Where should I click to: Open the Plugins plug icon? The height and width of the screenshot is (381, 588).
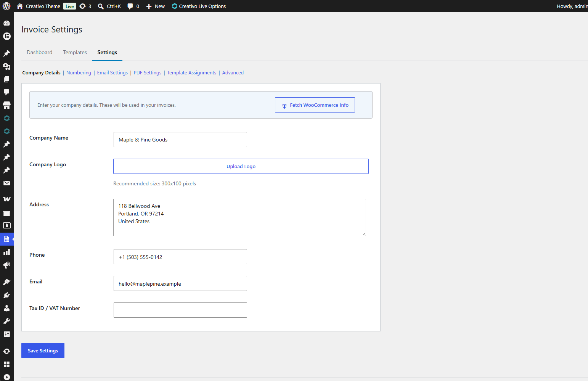tap(6, 295)
